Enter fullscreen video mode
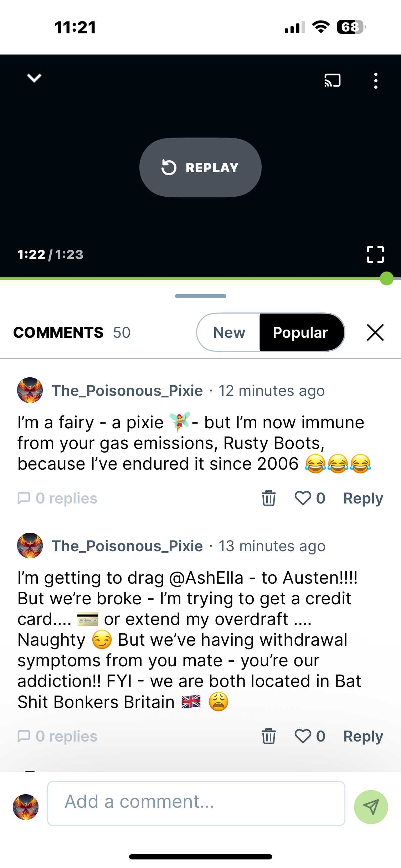Viewport: 401px width, 868px height. pyautogui.click(x=375, y=254)
